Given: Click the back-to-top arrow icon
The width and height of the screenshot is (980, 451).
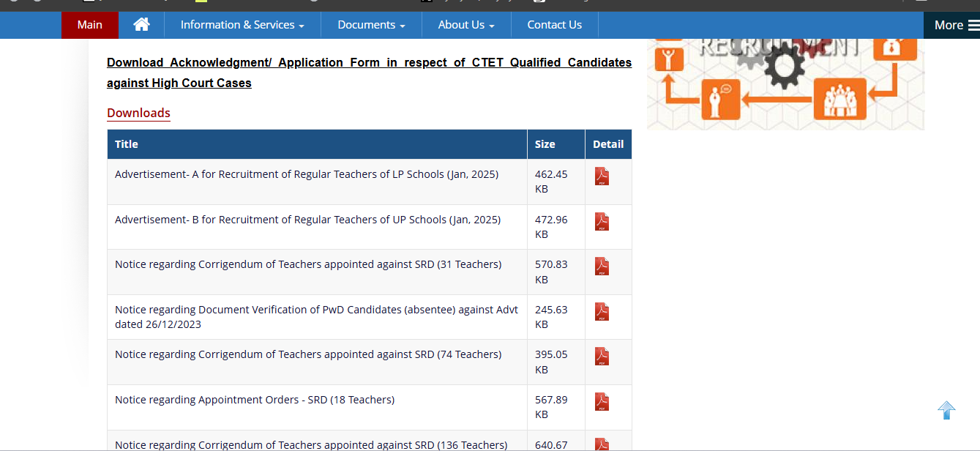Looking at the screenshot, I should [x=946, y=411].
